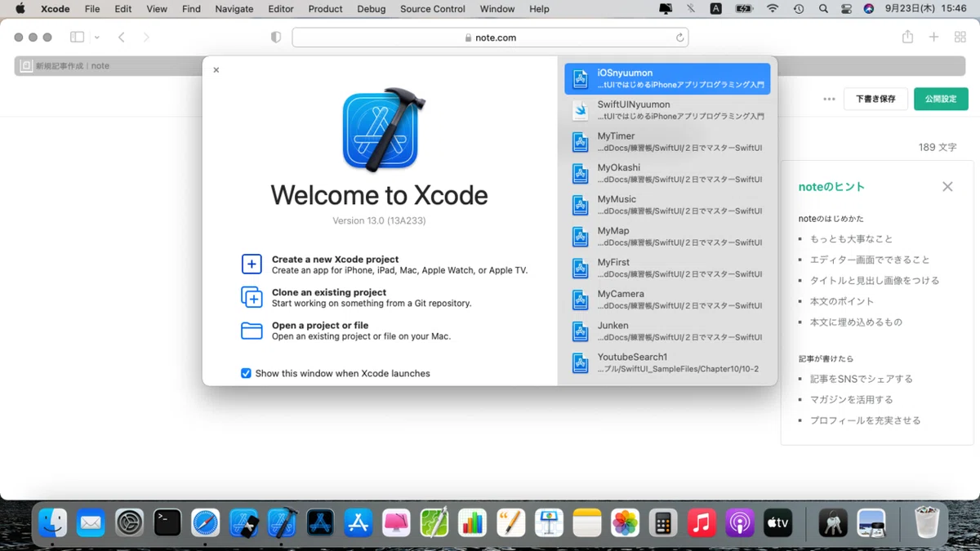
Task: Open Control Center in the menu bar
Action: click(845, 9)
